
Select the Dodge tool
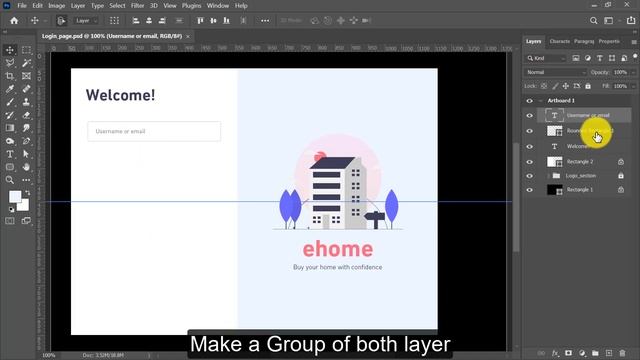tap(10, 141)
